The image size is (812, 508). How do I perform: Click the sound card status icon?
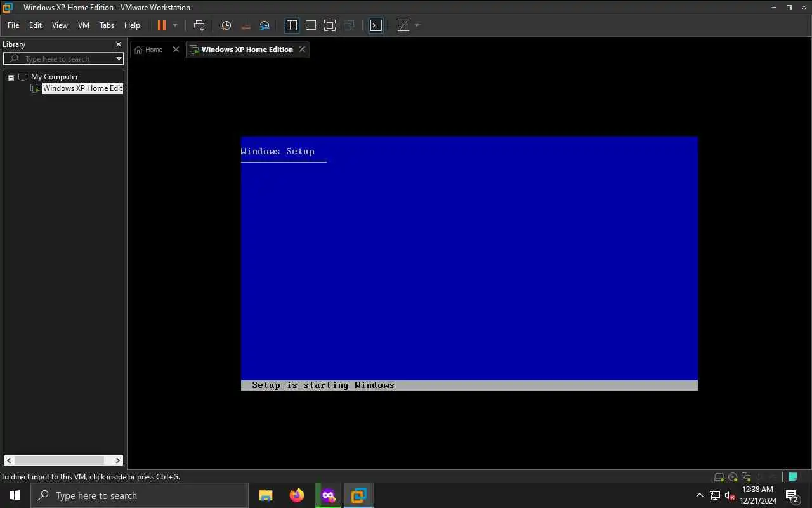[x=759, y=477]
